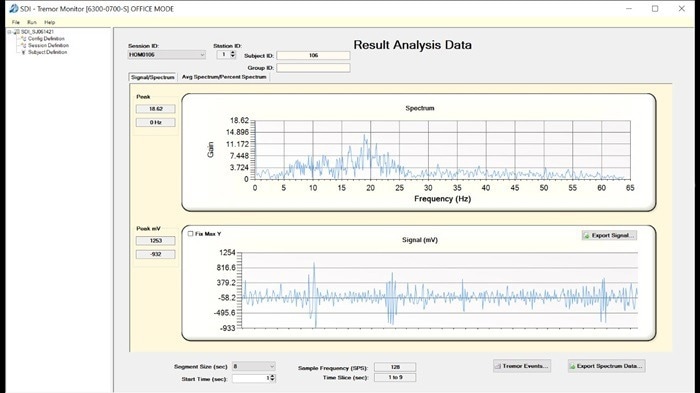Viewport: 700px width, 393px height.
Task: Select Config Definition tree item
Action: (46, 39)
